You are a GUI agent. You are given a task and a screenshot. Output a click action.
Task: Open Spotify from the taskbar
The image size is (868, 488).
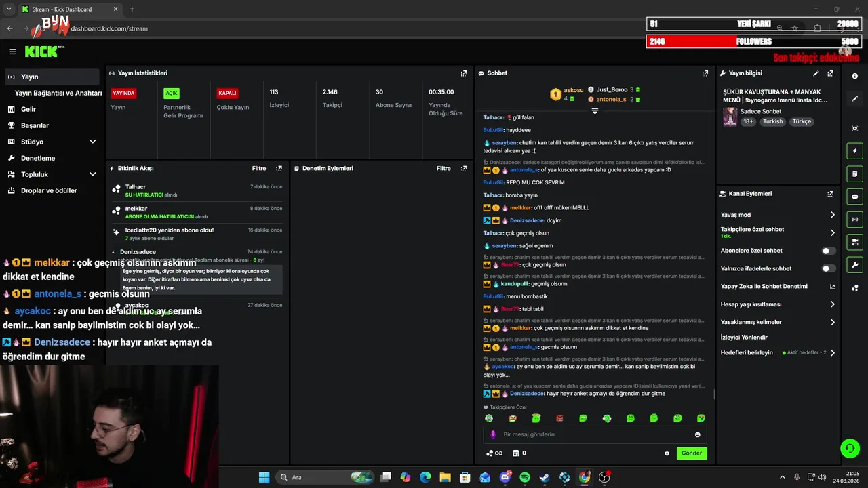(x=525, y=477)
